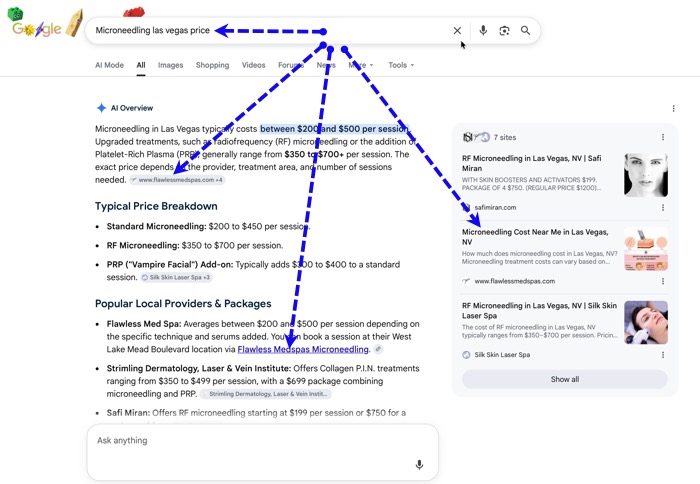Click the 'safimiran.com' domain text

point(495,207)
